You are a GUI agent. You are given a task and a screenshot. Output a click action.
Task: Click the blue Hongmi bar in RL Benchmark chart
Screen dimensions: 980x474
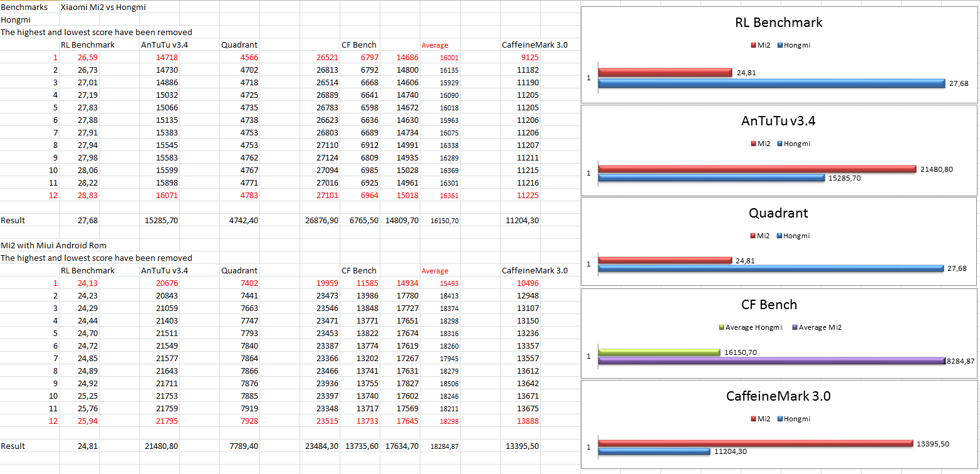(771, 83)
